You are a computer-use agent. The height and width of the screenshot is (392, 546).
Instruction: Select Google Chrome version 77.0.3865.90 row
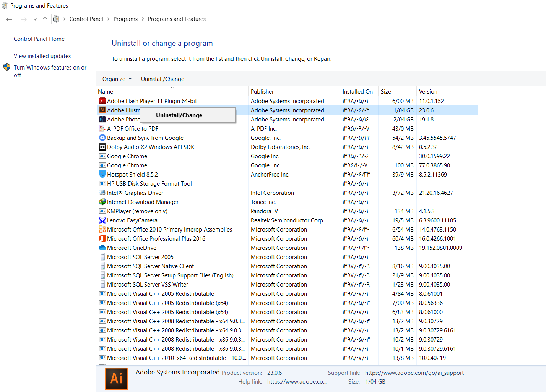pyautogui.click(x=287, y=165)
